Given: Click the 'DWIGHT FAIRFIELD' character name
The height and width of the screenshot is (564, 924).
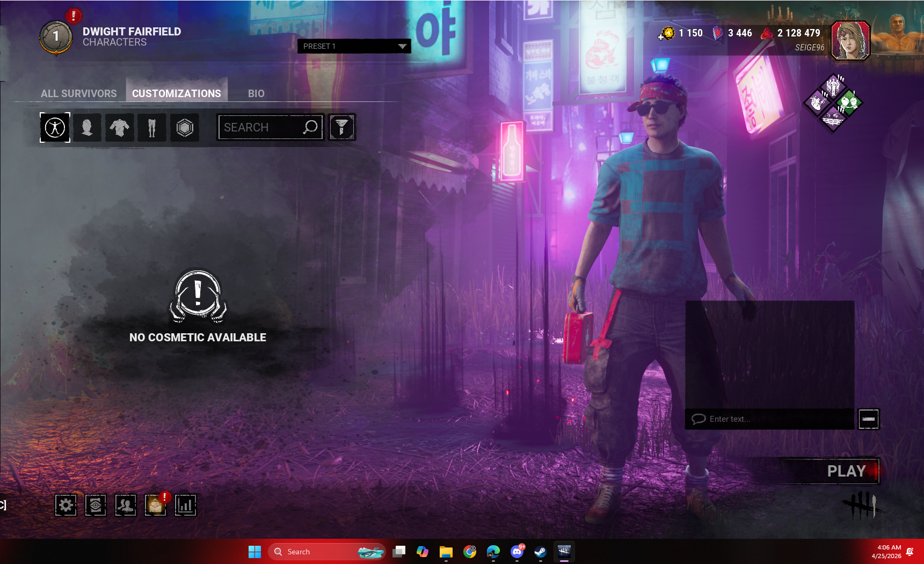Looking at the screenshot, I should click(x=132, y=32).
